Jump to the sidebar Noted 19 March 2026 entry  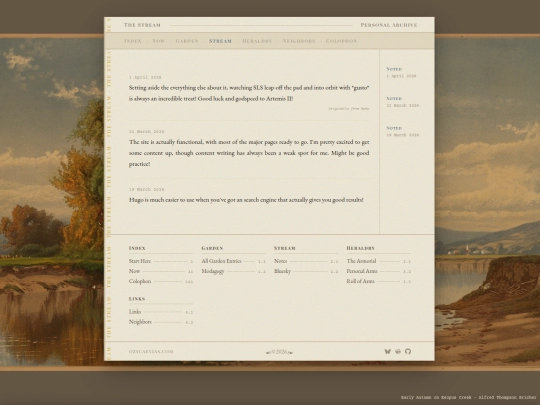point(403,132)
